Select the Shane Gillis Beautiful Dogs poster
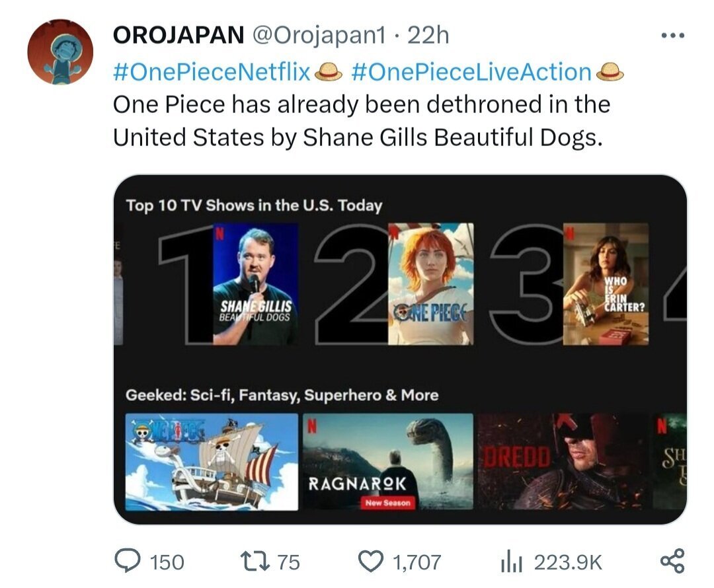This screenshot has width=714, height=588. pyautogui.click(x=255, y=284)
